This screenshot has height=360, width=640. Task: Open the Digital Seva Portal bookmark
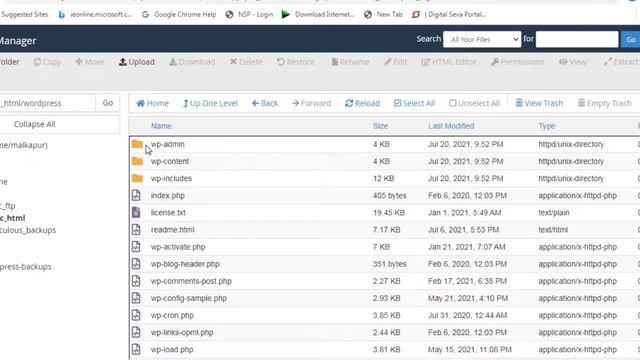(x=449, y=14)
